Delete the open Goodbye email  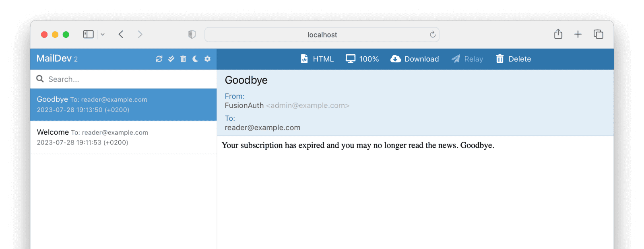point(513,59)
